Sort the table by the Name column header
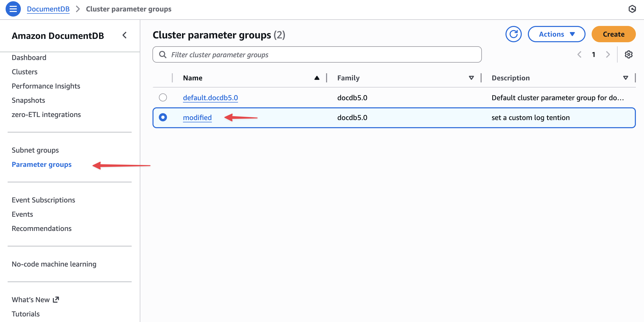This screenshot has height=322, width=644. [192, 78]
